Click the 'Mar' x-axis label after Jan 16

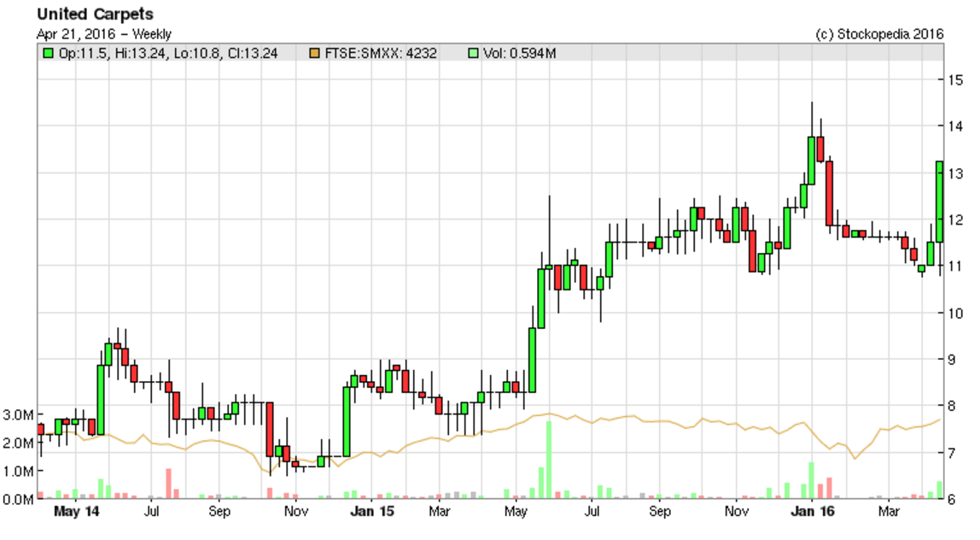coord(888,511)
